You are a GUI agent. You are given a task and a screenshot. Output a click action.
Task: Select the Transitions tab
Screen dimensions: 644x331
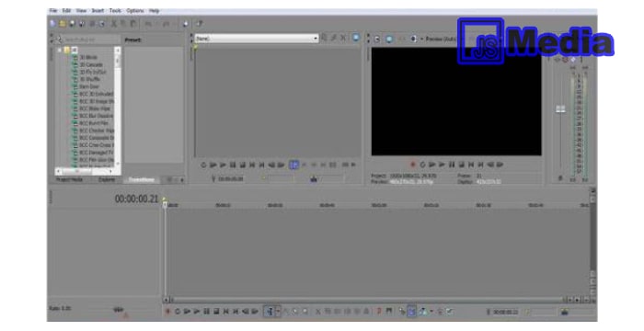(142, 179)
